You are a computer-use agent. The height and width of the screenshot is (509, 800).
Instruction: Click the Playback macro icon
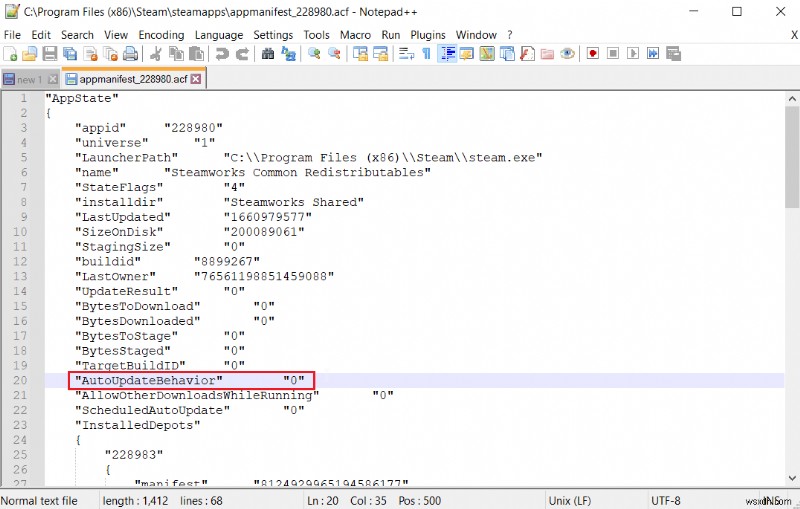tap(633, 54)
